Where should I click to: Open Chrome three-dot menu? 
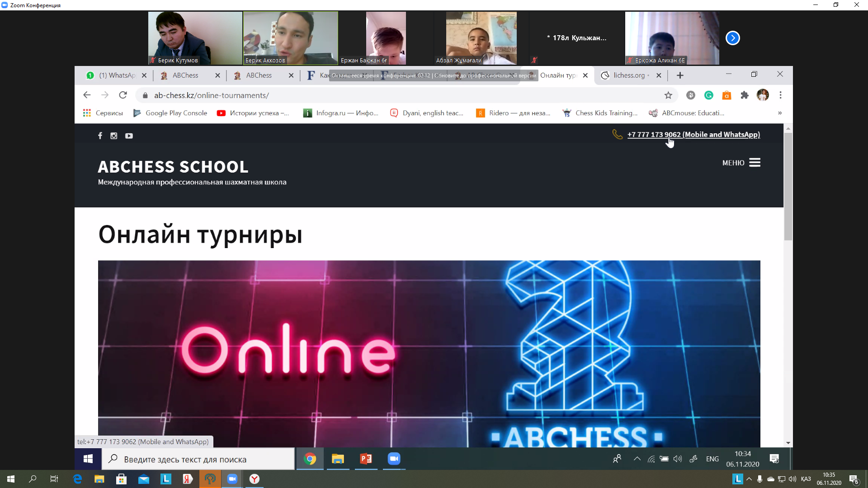pyautogui.click(x=780, y=95)
